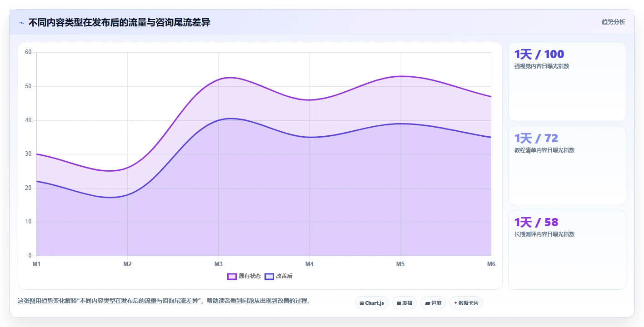Select the 进度 tag chip
This screenshot has height=327, width=644.
point(433,303)
